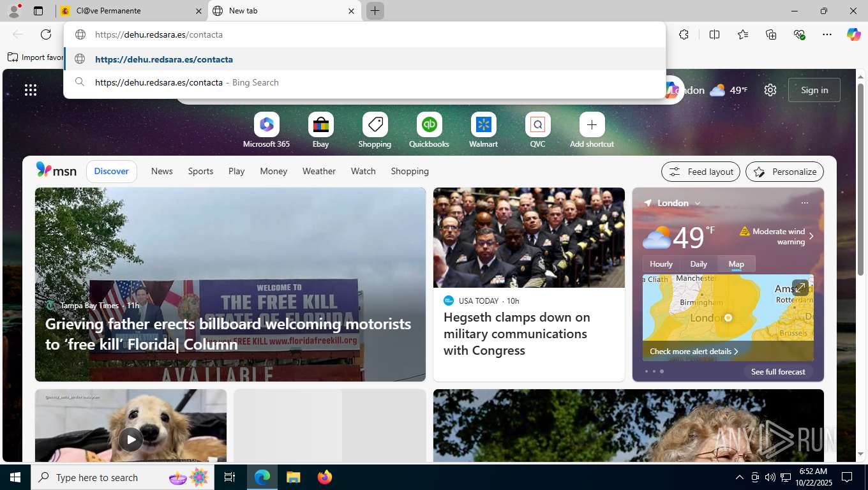Close the New tab tab
This screenshot has height=490, width=868.
coord(351,11)
